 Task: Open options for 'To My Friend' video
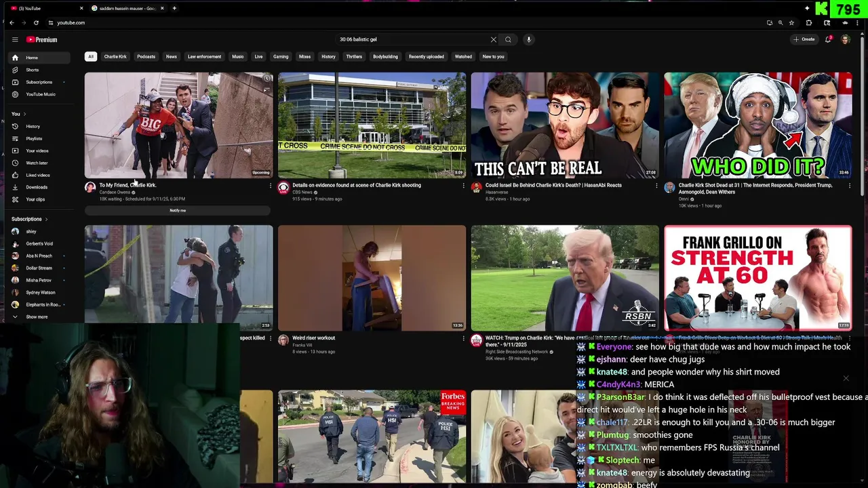271,186
